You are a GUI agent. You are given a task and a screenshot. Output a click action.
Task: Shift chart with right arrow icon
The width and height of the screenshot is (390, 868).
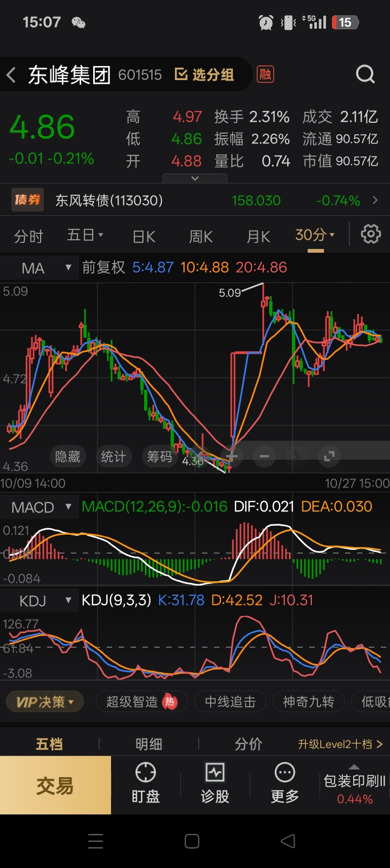click(296, 457)
